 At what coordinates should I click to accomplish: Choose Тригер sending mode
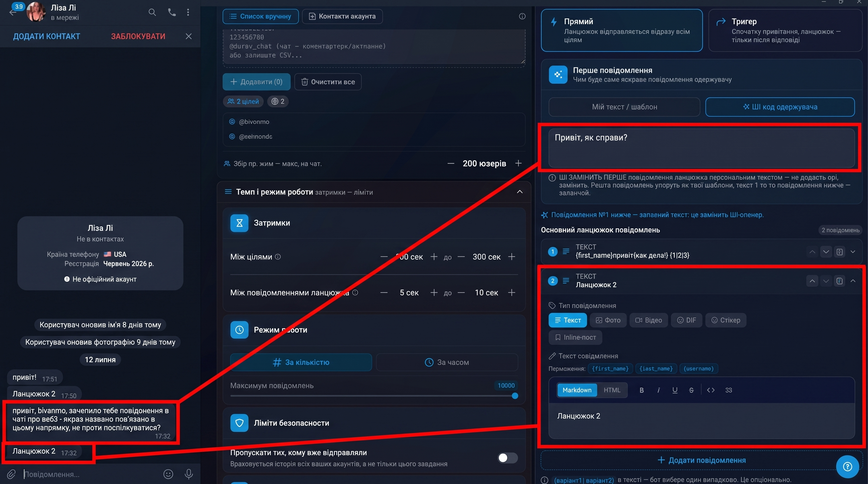pos(785,30)
